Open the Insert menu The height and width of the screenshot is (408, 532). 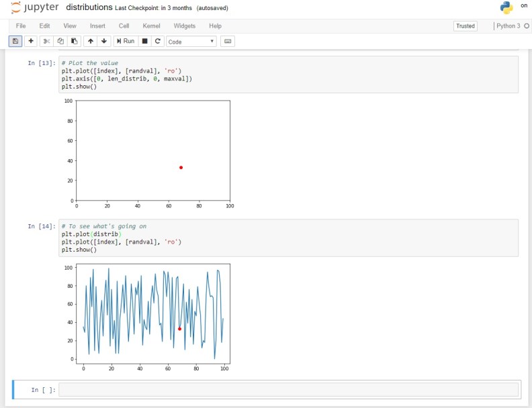[x=97, y=25]
